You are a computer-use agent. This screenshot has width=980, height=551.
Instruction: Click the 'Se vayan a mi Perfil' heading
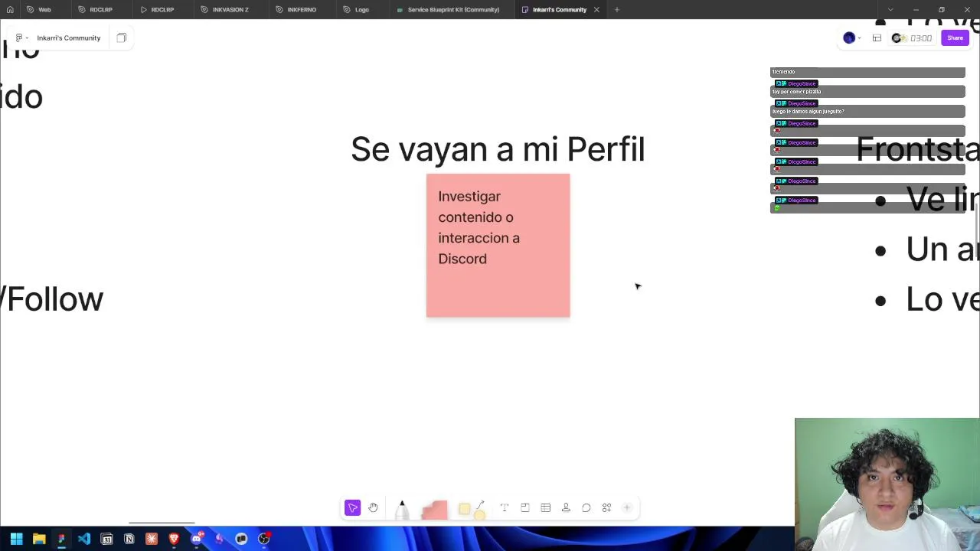[498, 149]
